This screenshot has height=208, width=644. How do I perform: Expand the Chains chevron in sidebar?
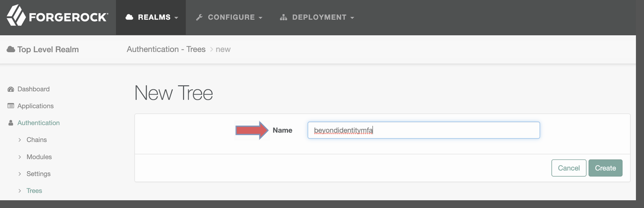click(x=20, y=140)
